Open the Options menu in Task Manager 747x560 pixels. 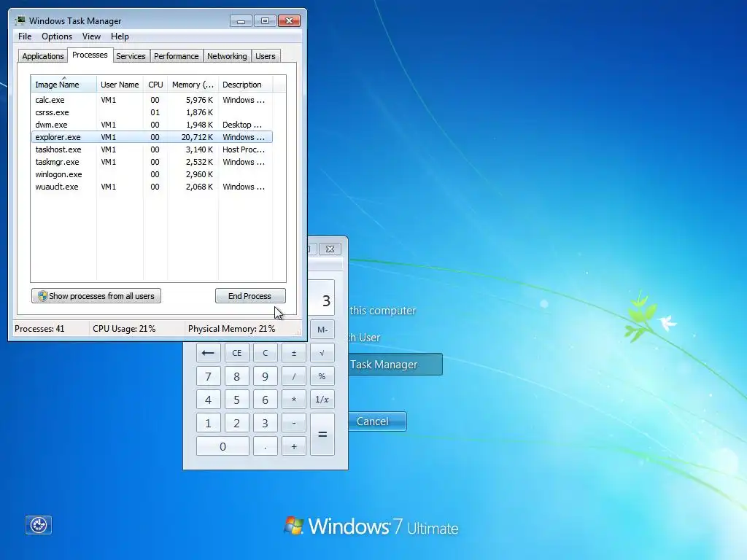coord(57,36)
